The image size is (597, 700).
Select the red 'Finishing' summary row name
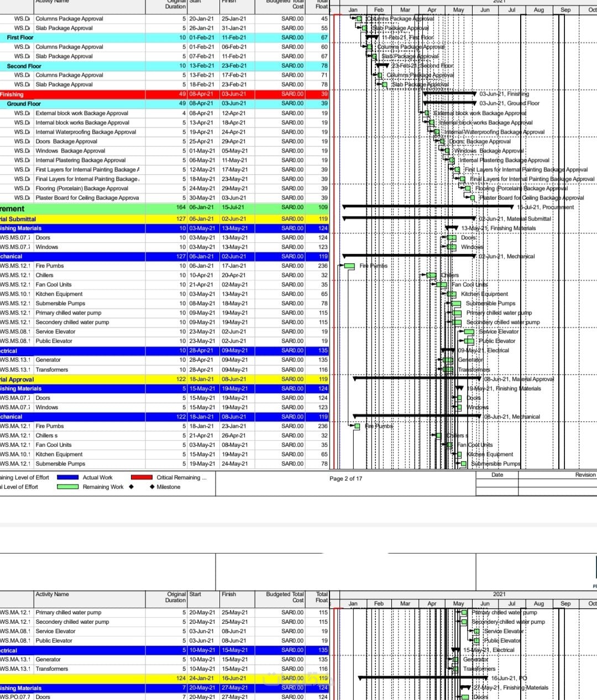point(12,95)
